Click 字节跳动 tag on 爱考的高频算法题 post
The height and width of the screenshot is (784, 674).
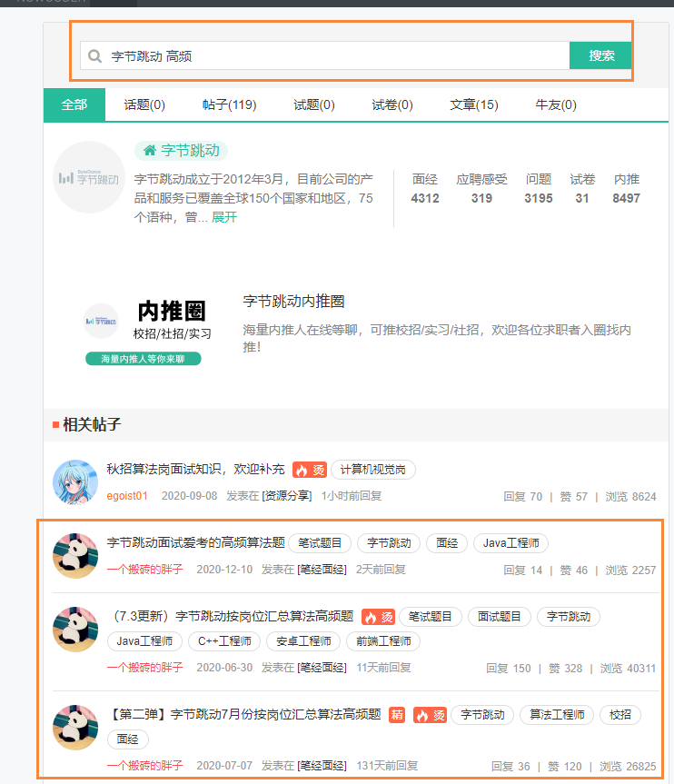(389, 543)
